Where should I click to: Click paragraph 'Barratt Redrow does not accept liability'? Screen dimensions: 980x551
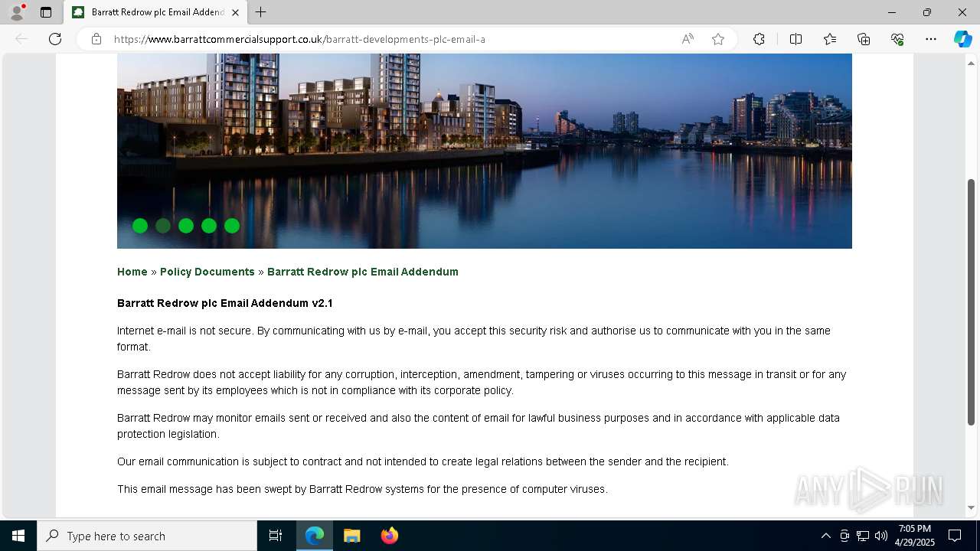click(482, 383)
